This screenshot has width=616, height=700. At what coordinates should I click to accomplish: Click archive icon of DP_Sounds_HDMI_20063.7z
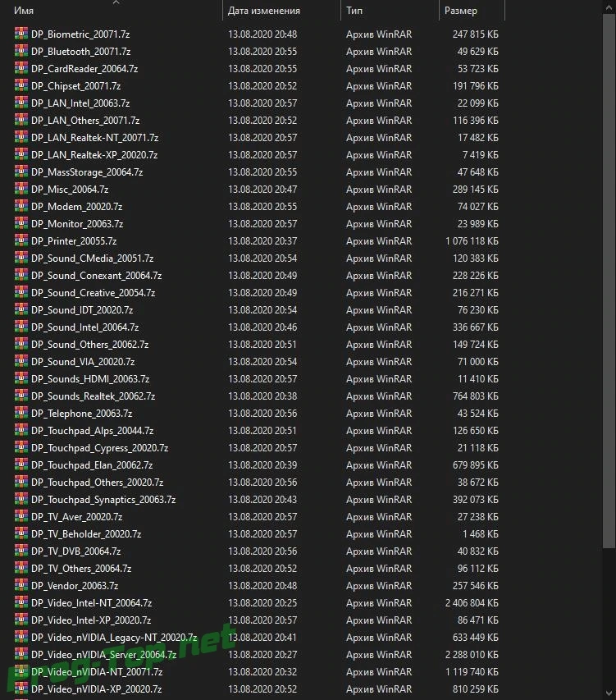(21, 378)
